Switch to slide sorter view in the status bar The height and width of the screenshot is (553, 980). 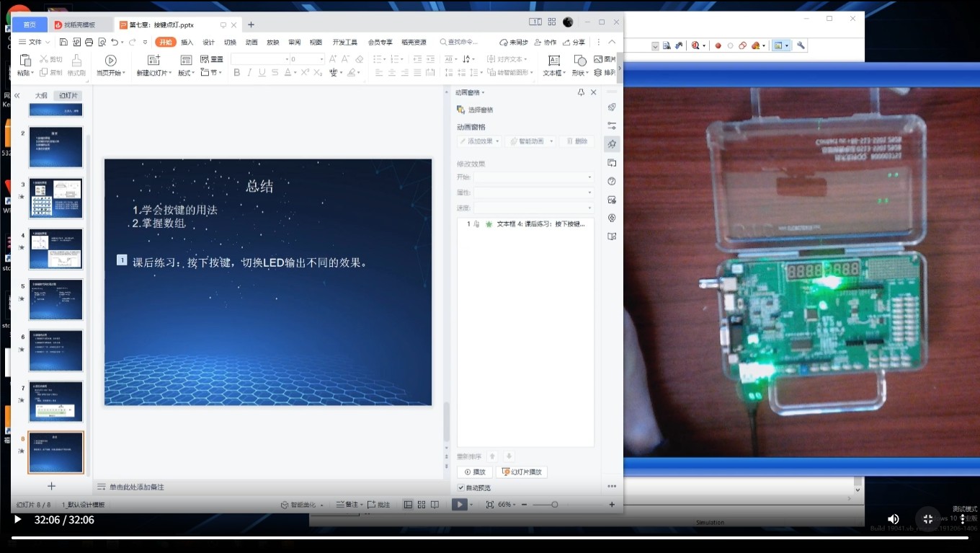[x=422, y=505]
